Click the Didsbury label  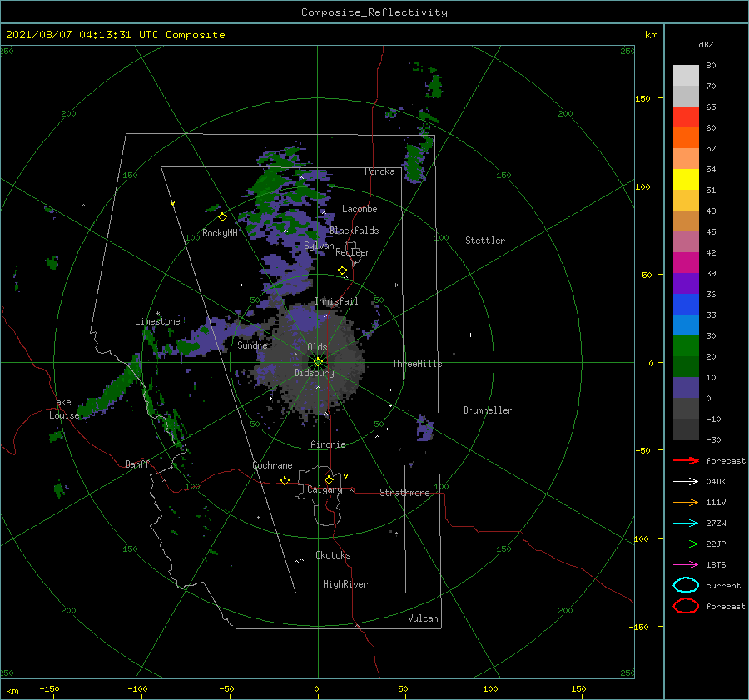point(315,373)
